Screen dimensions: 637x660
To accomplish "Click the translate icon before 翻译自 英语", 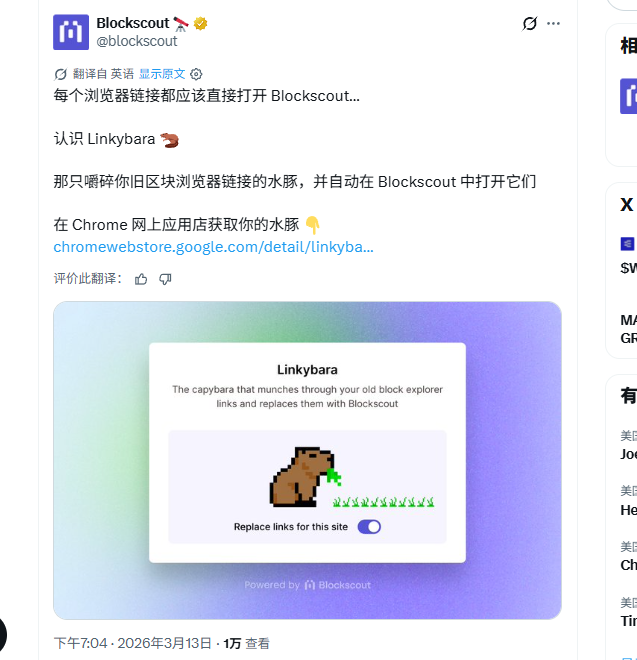I will pos(61,75).
